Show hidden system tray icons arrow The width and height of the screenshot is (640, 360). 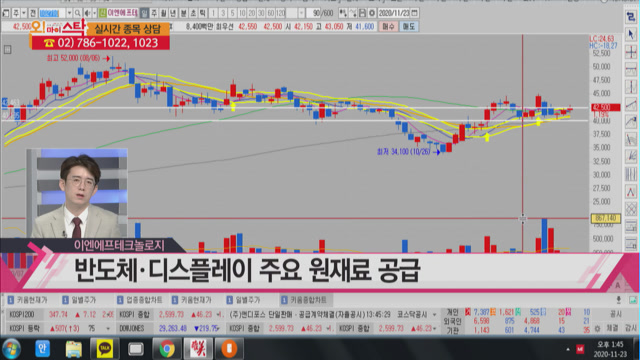[x=568, y=349]
